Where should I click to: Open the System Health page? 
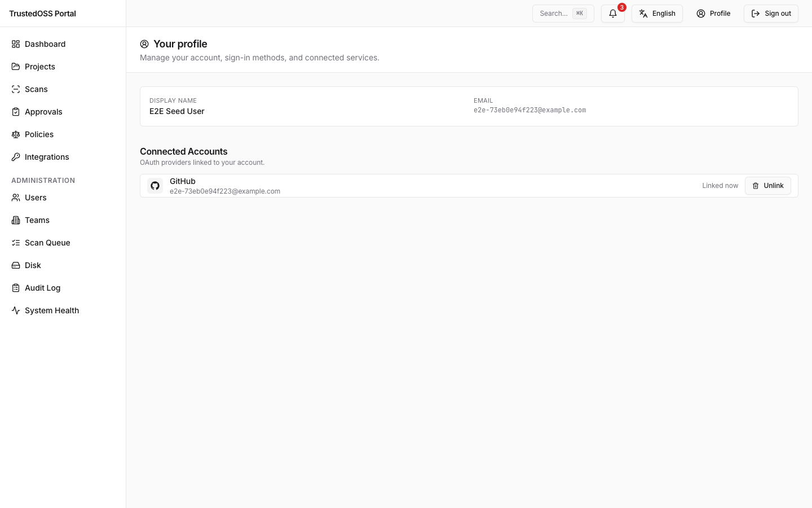(x=63, y=310)
